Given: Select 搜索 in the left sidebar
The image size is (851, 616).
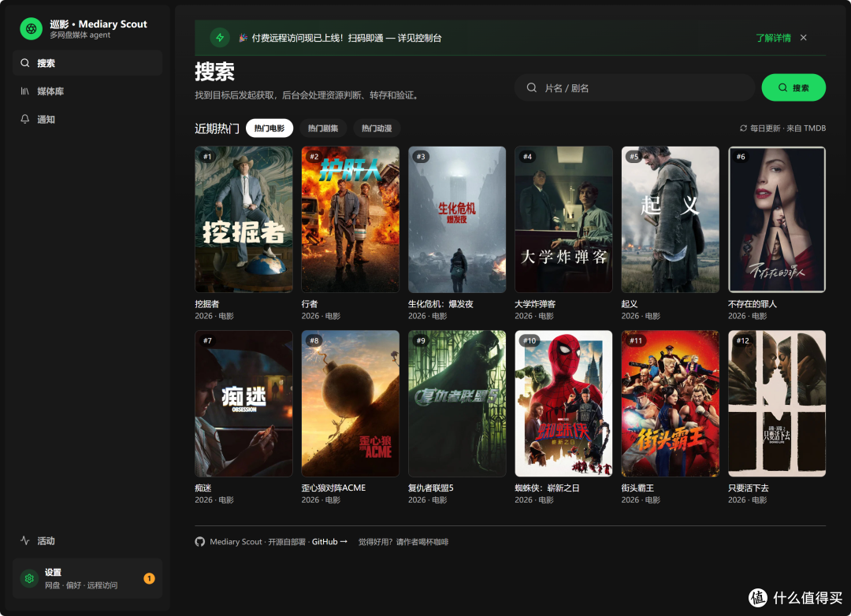Looking at the screenshot, I should point(87,63).
